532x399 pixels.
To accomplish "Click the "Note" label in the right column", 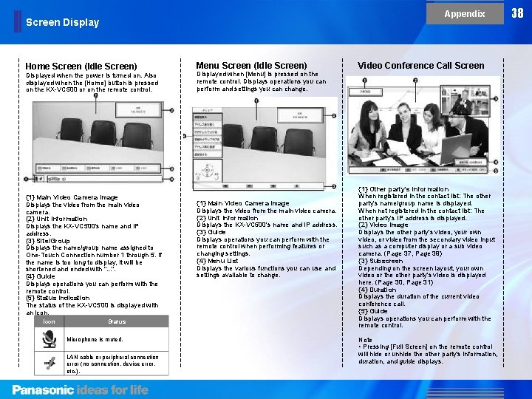I will click(366, 340).
